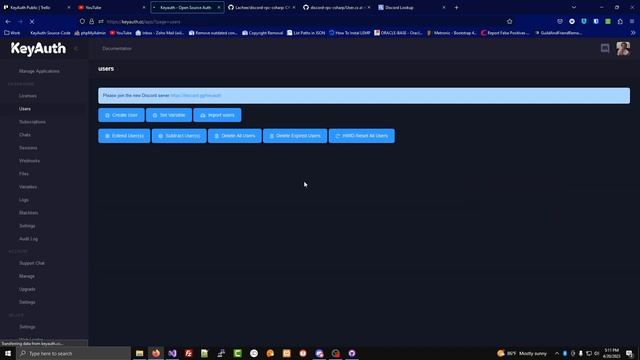
Task: Click Delete Expired Users button
Action: (295, 136)
